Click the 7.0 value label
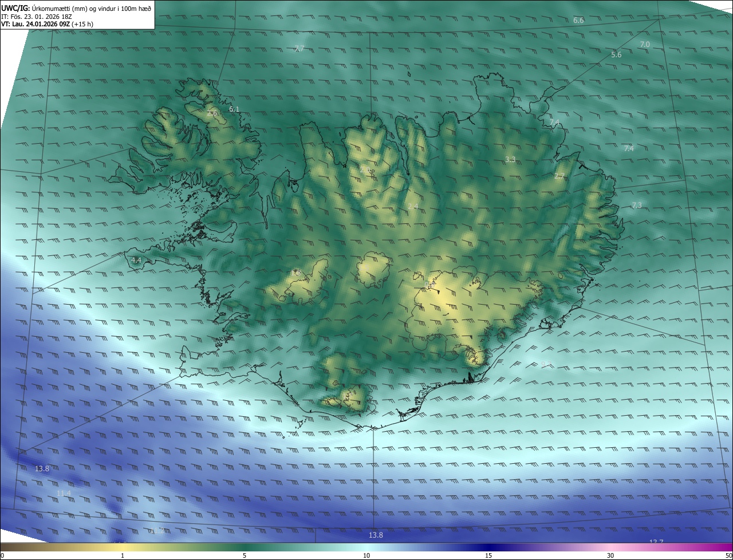Viewport: 733px width, 560px height. click(645, 44)
